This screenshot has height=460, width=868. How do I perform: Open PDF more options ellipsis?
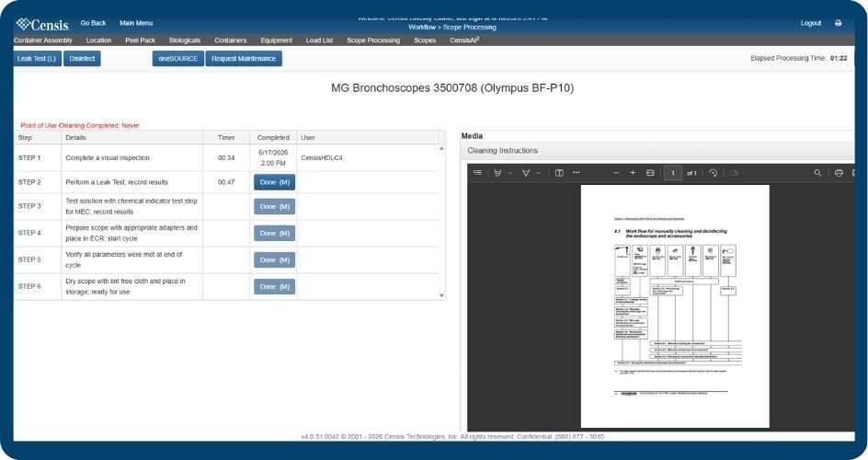[577, 173]
